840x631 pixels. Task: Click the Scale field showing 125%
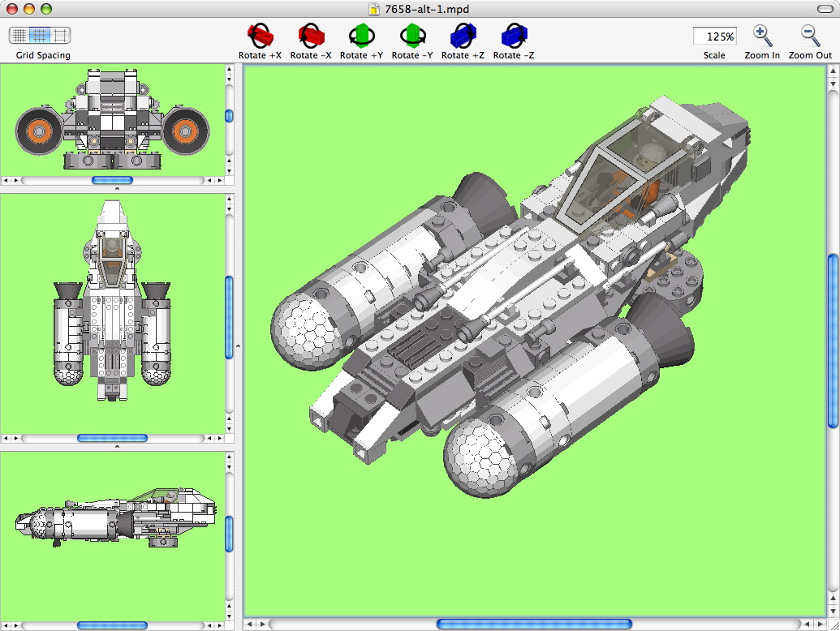point(715,36)
